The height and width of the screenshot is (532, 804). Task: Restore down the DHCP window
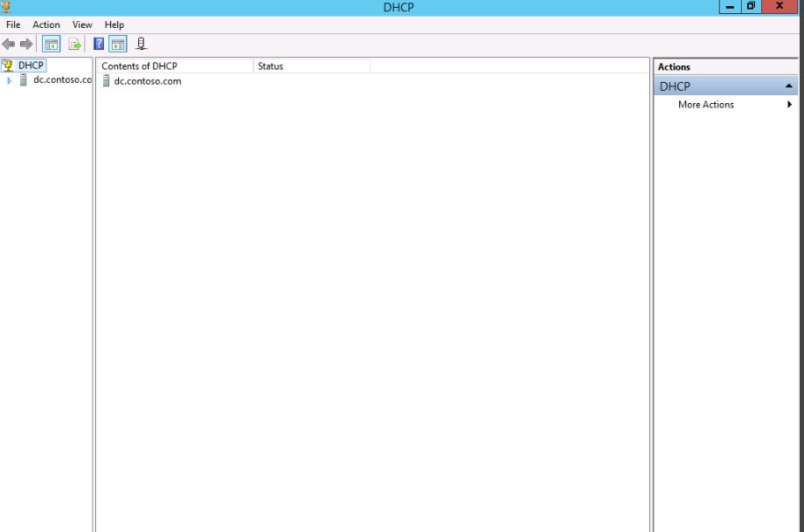coord(751,7)
